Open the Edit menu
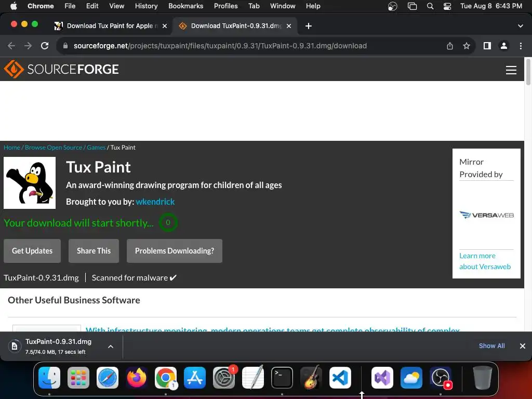532x399 pixels. [92, 6]
